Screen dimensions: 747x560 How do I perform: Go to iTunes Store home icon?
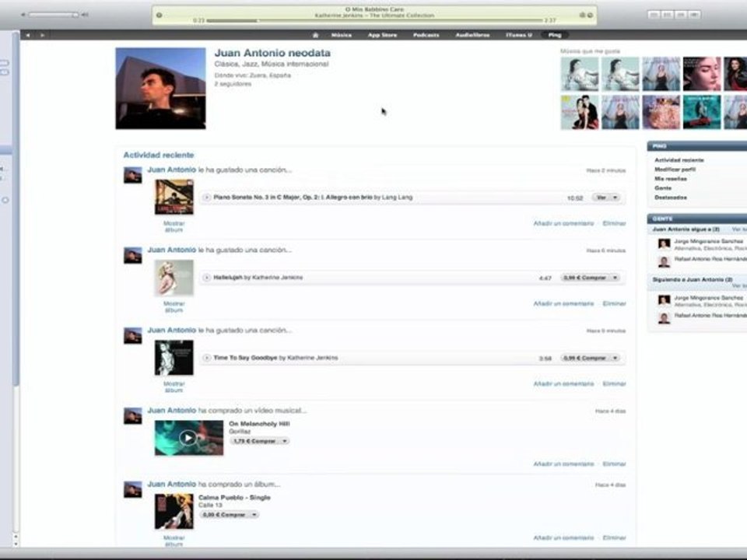click(x=315, y=35)
